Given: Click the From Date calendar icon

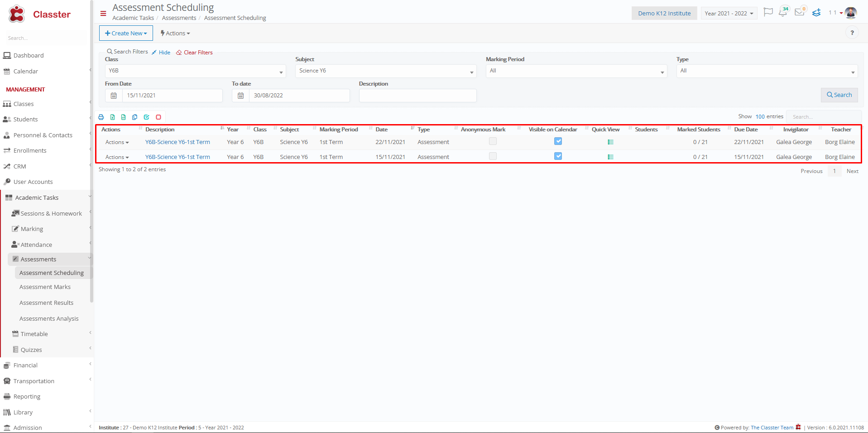Looking at the screenshot, I should click(x=114, y=96).
